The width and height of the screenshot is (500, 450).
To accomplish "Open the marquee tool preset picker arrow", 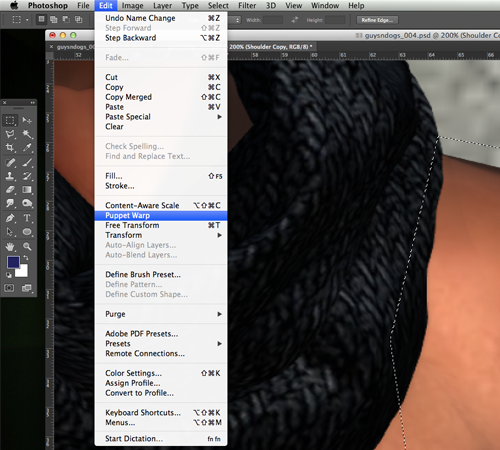I will click(27, 20).
